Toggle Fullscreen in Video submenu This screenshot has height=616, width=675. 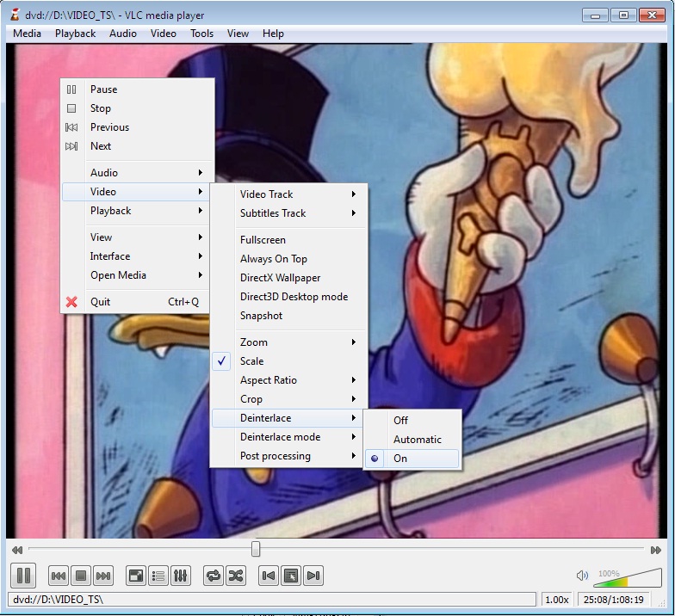[289, 240]
